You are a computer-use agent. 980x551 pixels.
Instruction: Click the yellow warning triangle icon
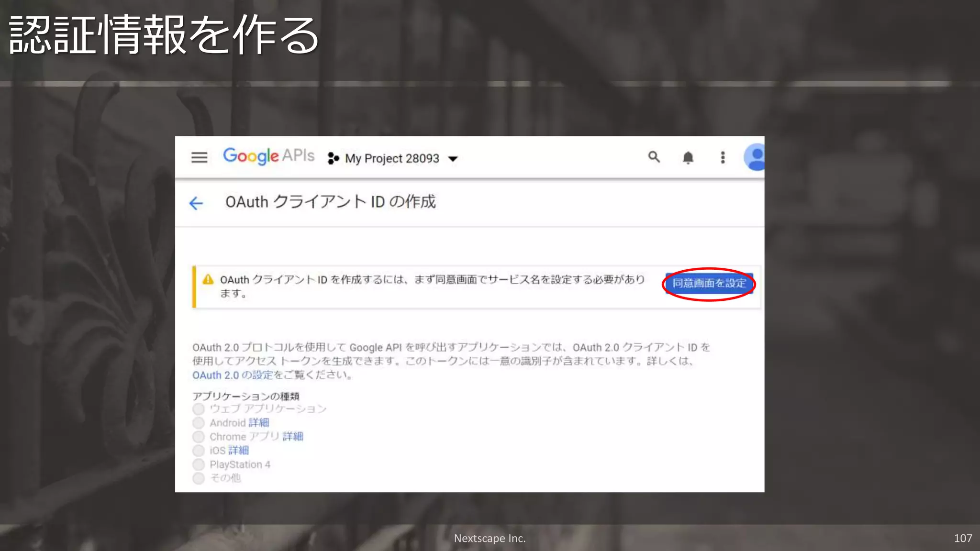click(208, 279)
